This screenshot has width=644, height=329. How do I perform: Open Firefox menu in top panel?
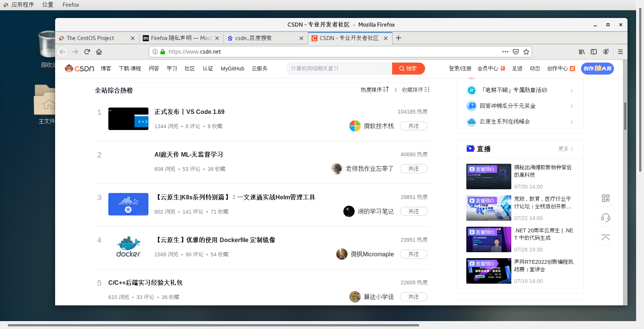(x=71, y=4)
